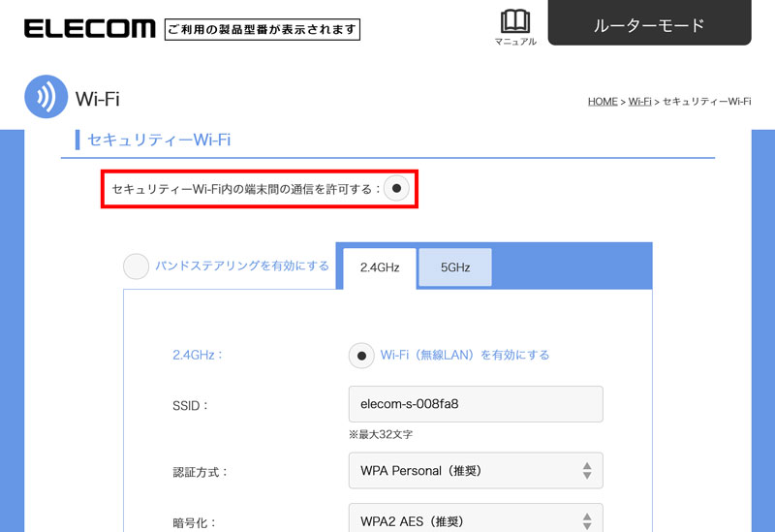The image size is (775, 532).
Task: Go to HOME breadcrumb link
Action: (603, 102)
